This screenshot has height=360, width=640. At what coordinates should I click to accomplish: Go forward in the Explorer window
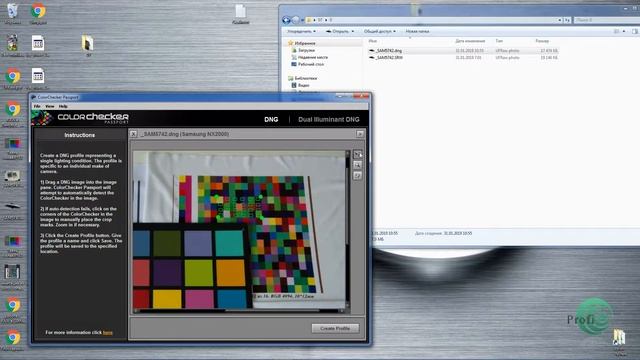(x=295, y=20)
